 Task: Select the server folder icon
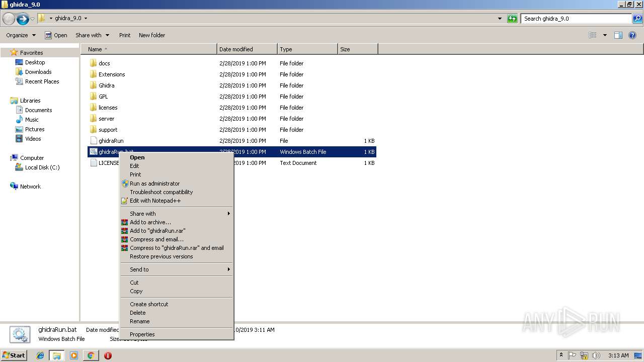(93, 119)
